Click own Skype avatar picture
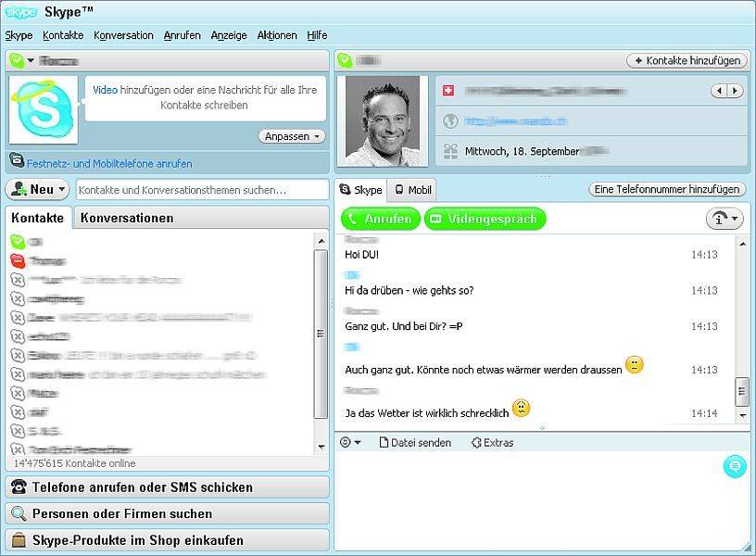Viewport: 756px width, 556px height. pyautogui.click(x=44, y=109)
